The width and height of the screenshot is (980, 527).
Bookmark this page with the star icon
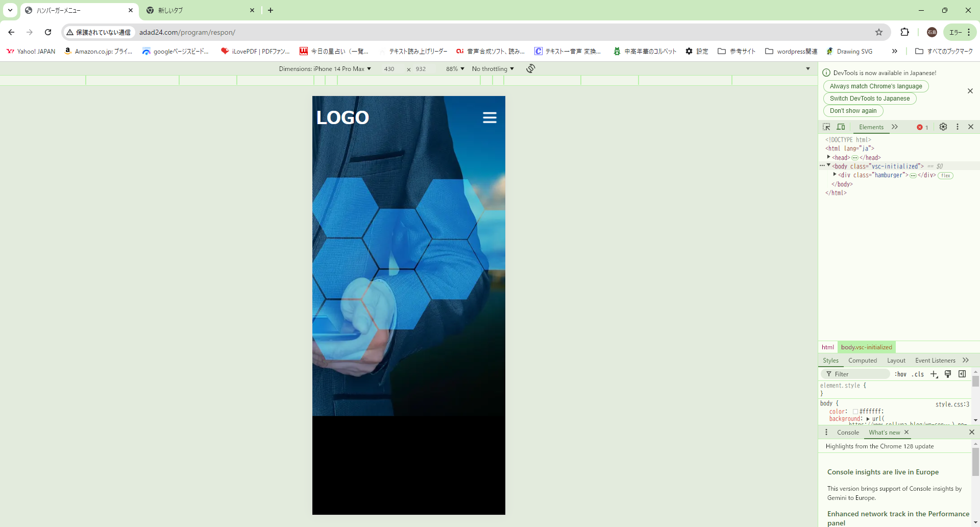click(x=879, y=32)
